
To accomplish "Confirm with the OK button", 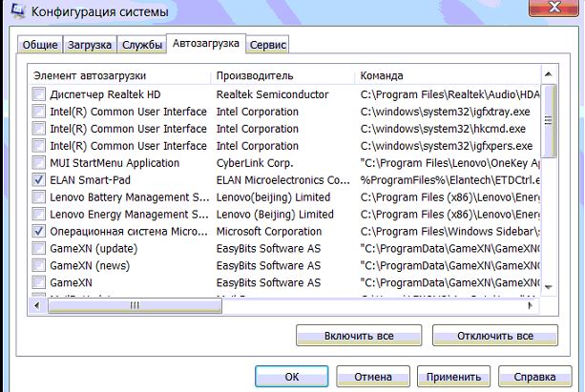I will 292,377.
